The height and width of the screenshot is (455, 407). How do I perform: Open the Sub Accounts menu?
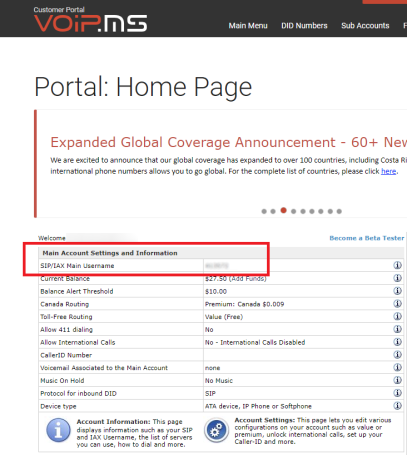(x=365, y=26)
